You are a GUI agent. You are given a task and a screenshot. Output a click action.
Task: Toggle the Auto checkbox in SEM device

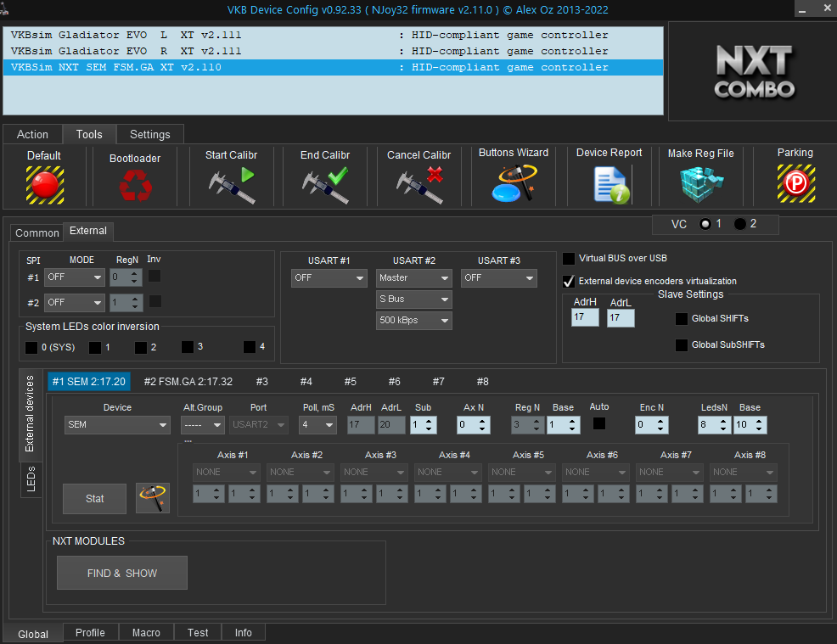[599, 423]
